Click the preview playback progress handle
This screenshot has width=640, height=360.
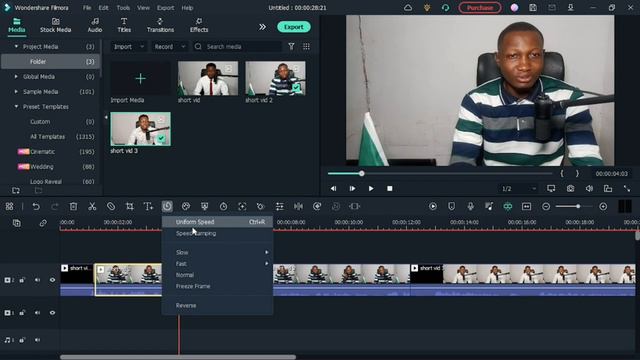pos(362,173)
